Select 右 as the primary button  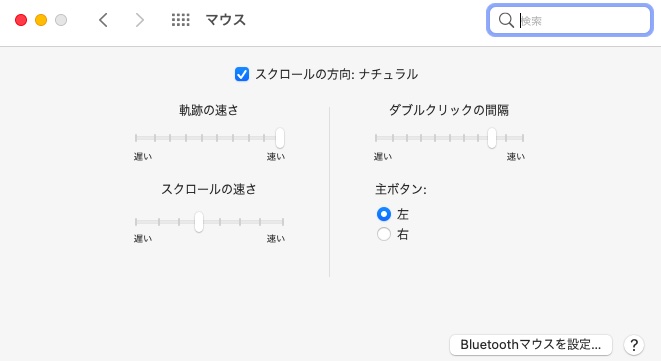384,234
